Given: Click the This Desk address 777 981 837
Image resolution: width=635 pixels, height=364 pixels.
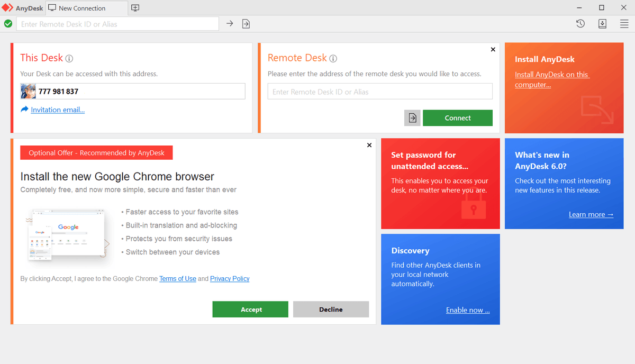Looking at the screenshot, I should [x=58, y=92].
